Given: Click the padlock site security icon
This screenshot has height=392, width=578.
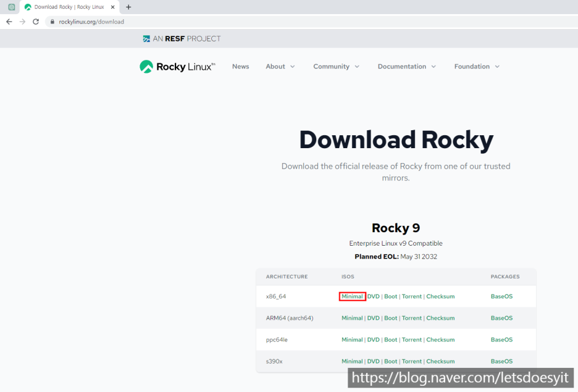Looking at the screenshot, I should pyautogui.click(x=52, y=22).
